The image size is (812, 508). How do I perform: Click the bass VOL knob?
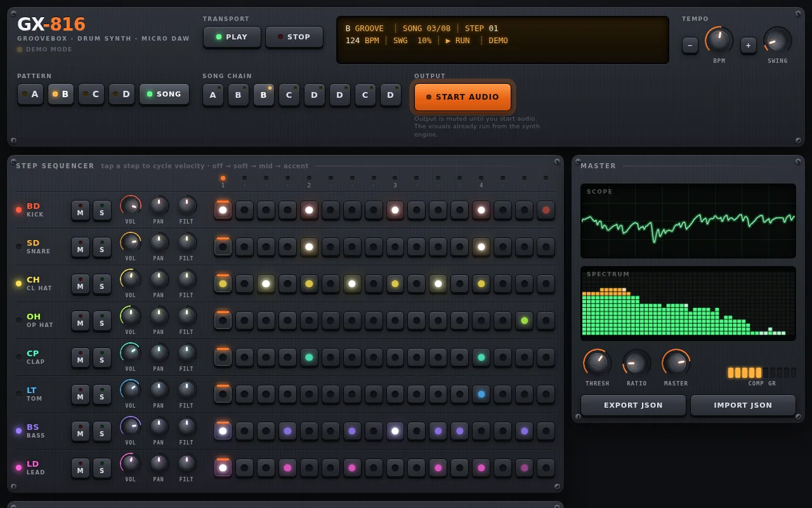point(131,427)
